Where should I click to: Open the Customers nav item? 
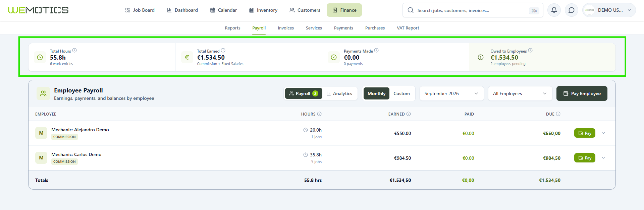305,10
